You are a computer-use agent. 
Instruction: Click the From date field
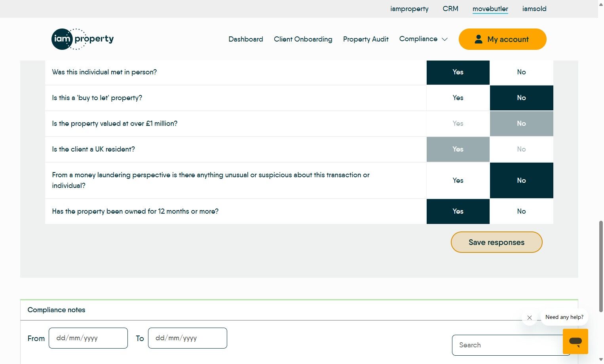(x=88, y=338)
